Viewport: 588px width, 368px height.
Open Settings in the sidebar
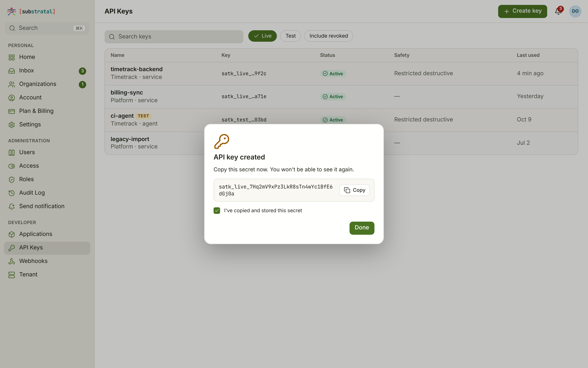[x=47, y=125]
